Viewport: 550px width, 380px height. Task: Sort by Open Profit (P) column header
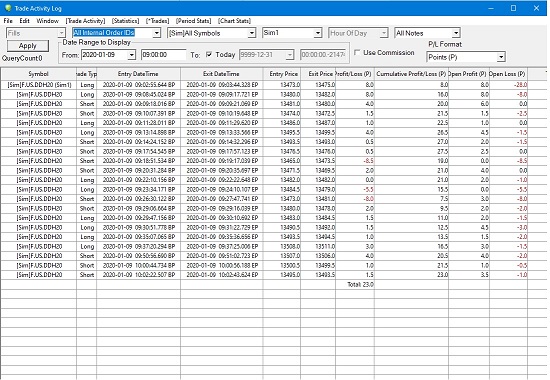point(469,74)
